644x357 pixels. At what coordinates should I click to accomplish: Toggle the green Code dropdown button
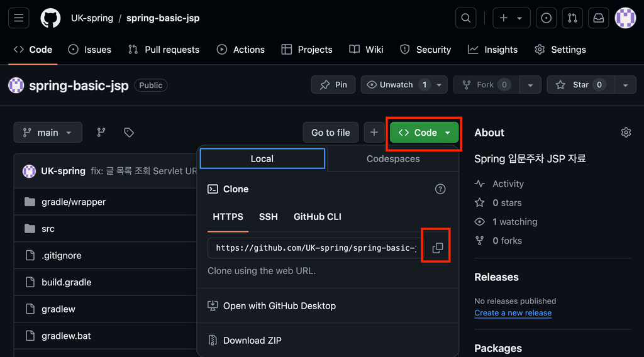(425, 133)
